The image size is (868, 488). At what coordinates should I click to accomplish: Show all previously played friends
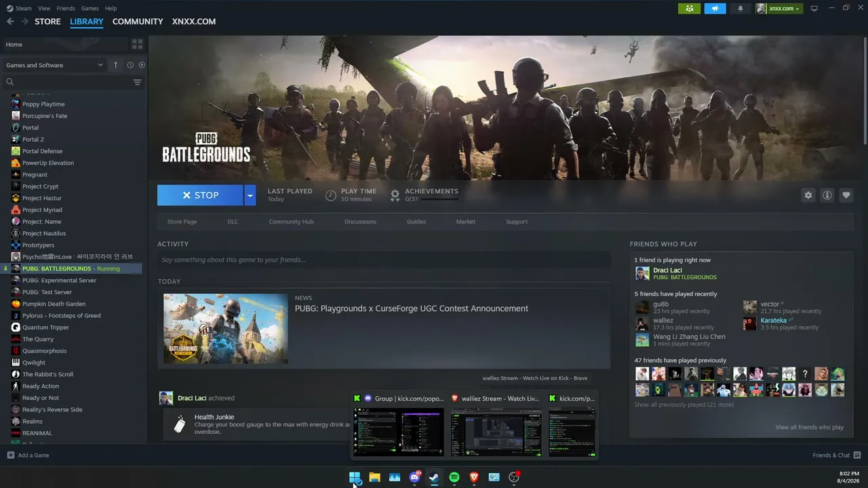point(684,405)
